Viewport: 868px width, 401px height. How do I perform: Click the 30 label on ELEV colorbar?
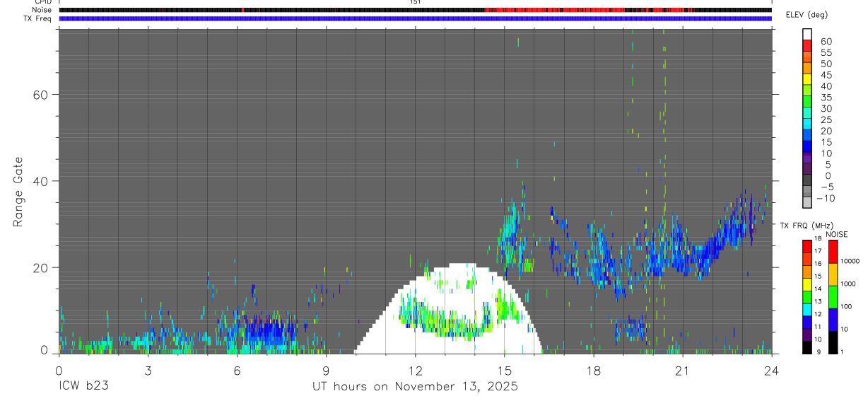[x=826, y=108]
